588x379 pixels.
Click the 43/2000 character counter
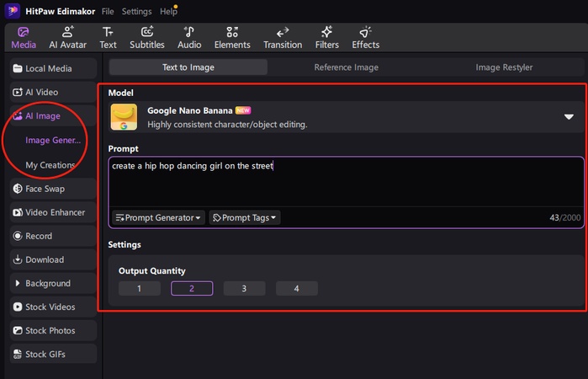[564, 217]
